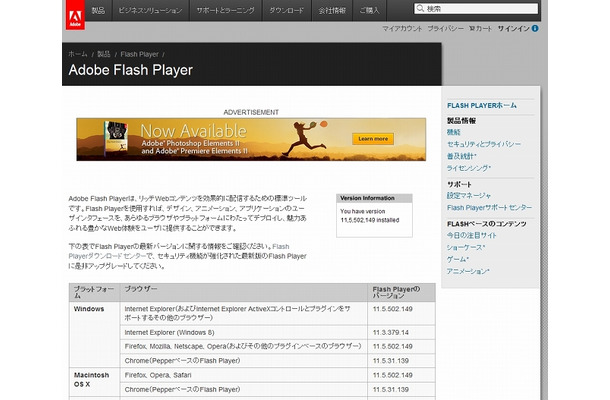Click the Version Information box header
The height and width of the screenshot is (400, 610).
(x=374, y=198)
